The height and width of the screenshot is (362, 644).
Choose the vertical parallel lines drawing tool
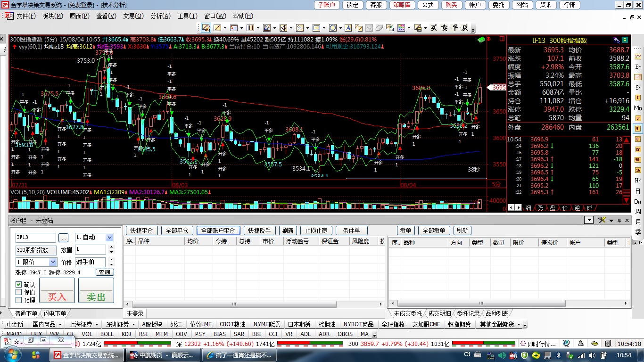click(x=250, y=28)
